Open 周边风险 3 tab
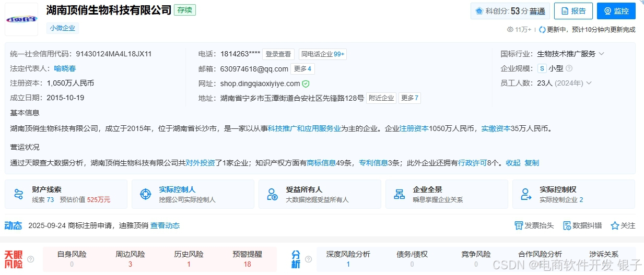The height and width of the screenshot is (275, 644). (130, 259)
